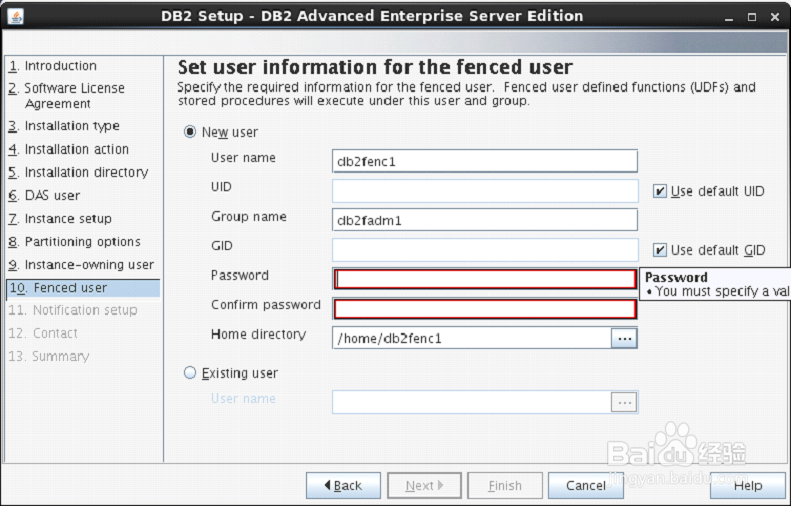Click the Confirm password input field

[x=485, y=309]
